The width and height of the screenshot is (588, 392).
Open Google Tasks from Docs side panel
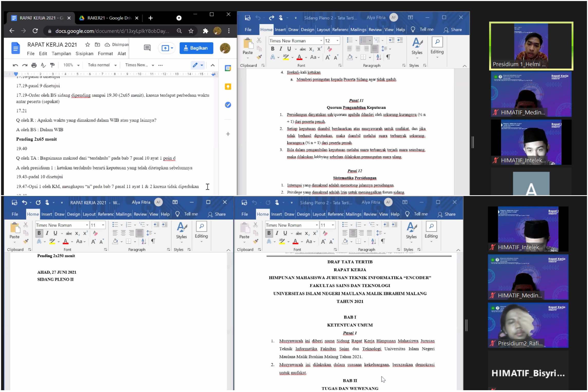228,105
